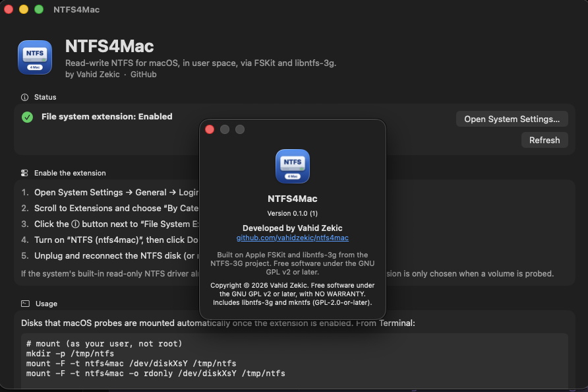Click the 'File system extension: Enabled' text

[x=107, y=116]
